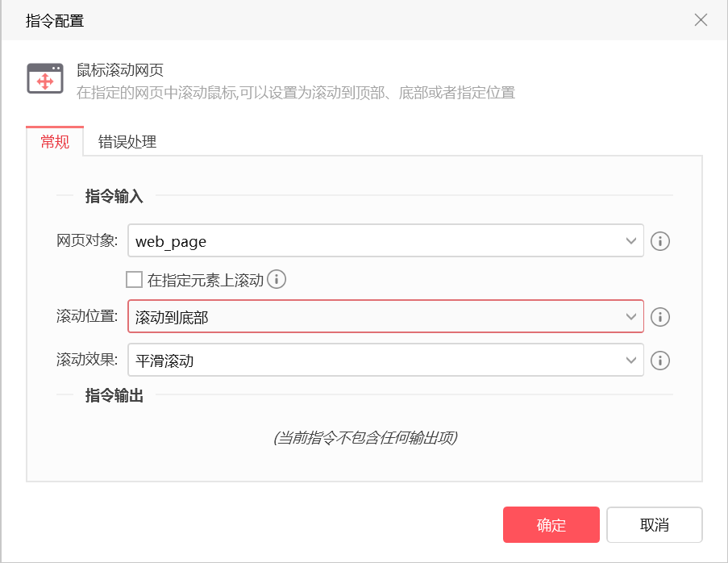Click the 鼠标滚动网页 command title

[120, 70]
